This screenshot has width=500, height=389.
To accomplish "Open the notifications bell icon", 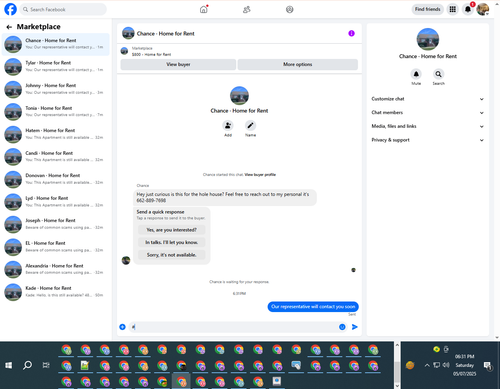I will click(468, 9).
